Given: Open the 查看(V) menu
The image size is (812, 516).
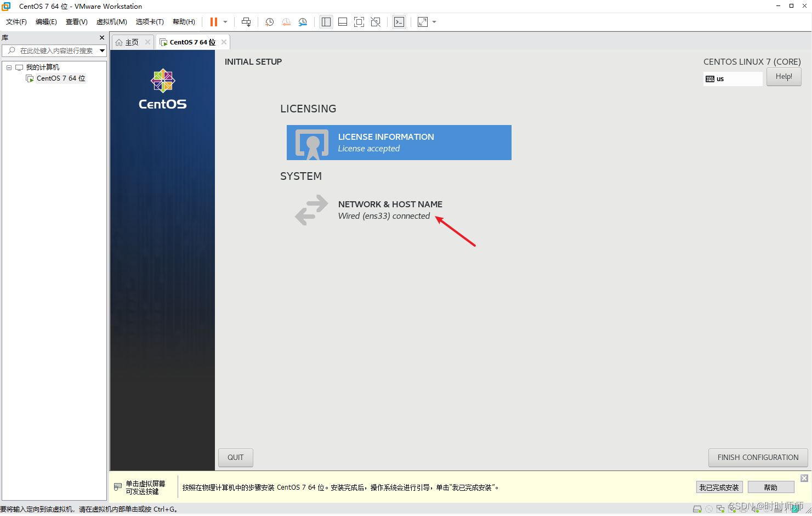Looking at the screenshot, I should 77,22.
